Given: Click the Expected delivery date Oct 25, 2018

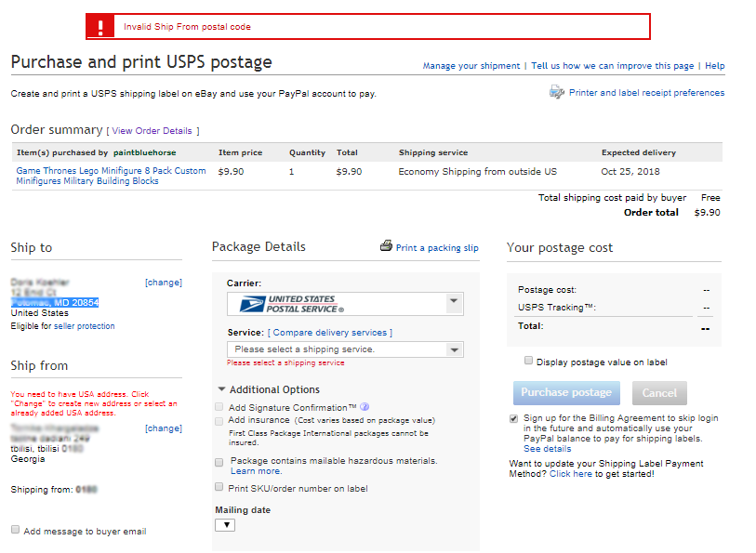Looking at the screenshot, I should point(630,172).
